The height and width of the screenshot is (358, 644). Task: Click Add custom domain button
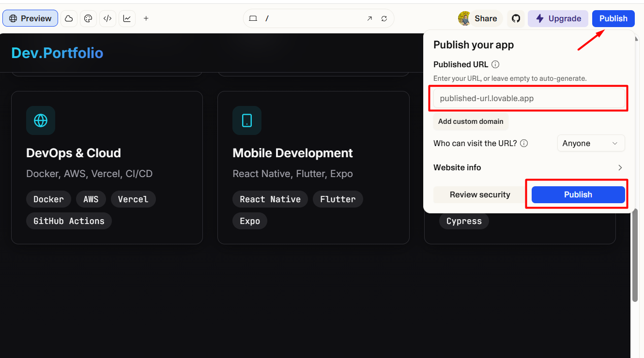pyautogui.click(x=471, y=121)
